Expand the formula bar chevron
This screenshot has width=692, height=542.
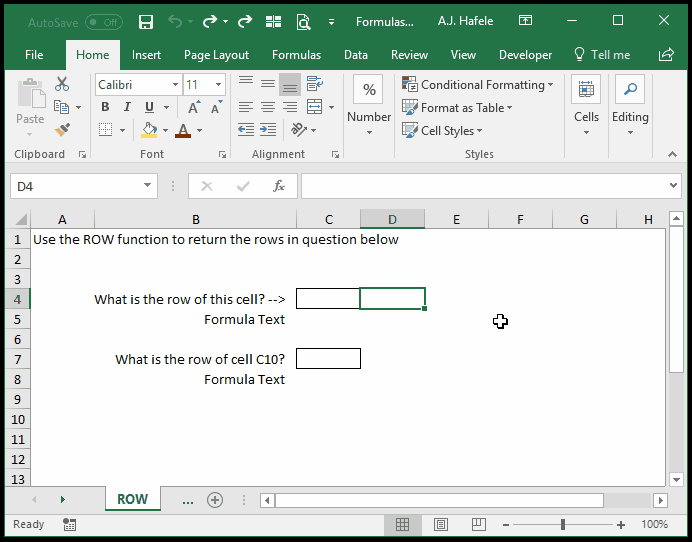point(673,185)
